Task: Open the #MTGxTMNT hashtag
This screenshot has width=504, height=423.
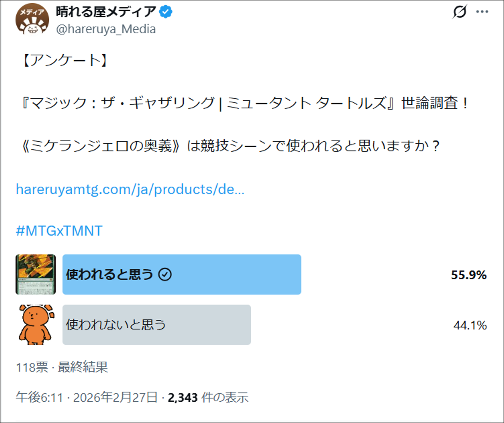Action: click(59, 231)
